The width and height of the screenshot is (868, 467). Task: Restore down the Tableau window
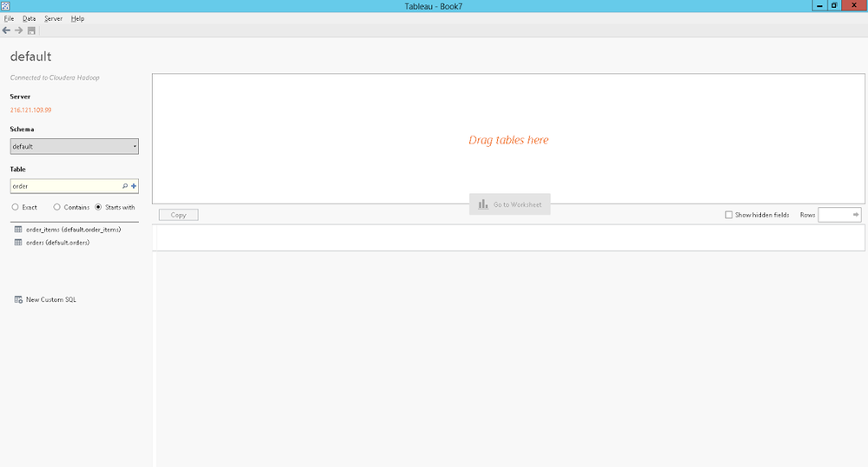coord(833,5)
